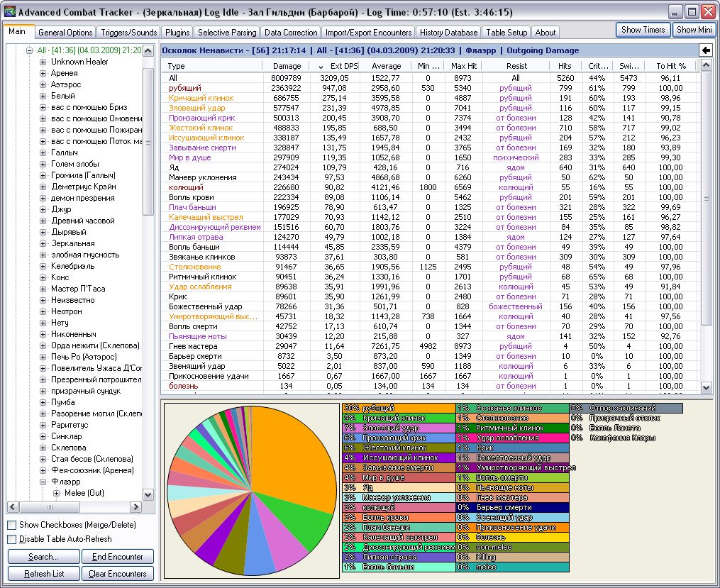
Task: Select the All row in damage table
Action: (x=431, y=78)
